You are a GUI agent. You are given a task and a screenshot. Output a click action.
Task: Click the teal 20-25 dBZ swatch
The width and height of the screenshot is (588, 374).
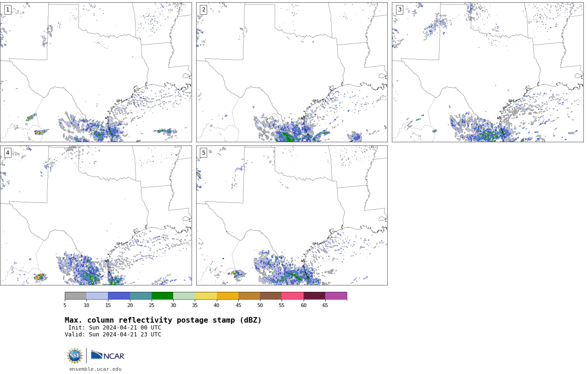(x=141, y=296)
